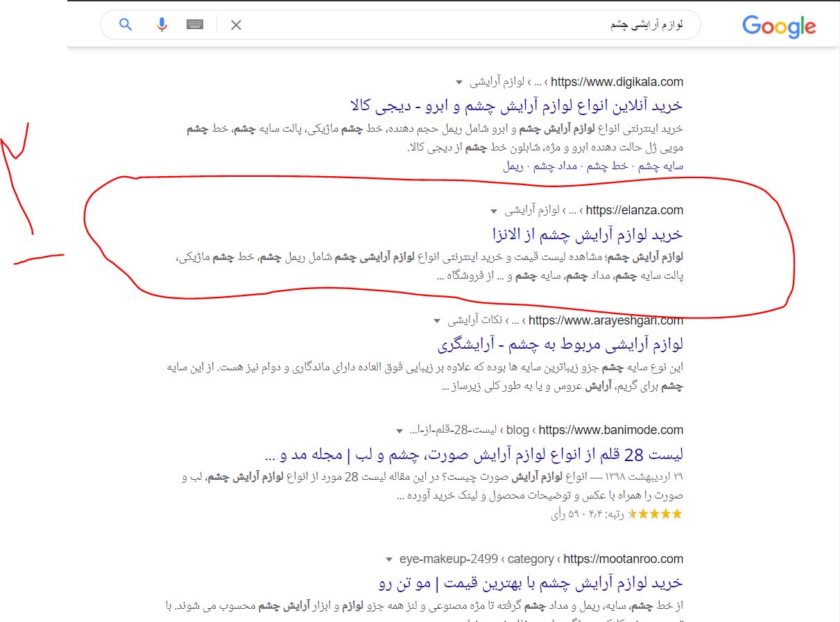Click the arayeshgari snippet starting with این نوع سایه
This screenshot has height=622, width=840.
pos(425,377)
